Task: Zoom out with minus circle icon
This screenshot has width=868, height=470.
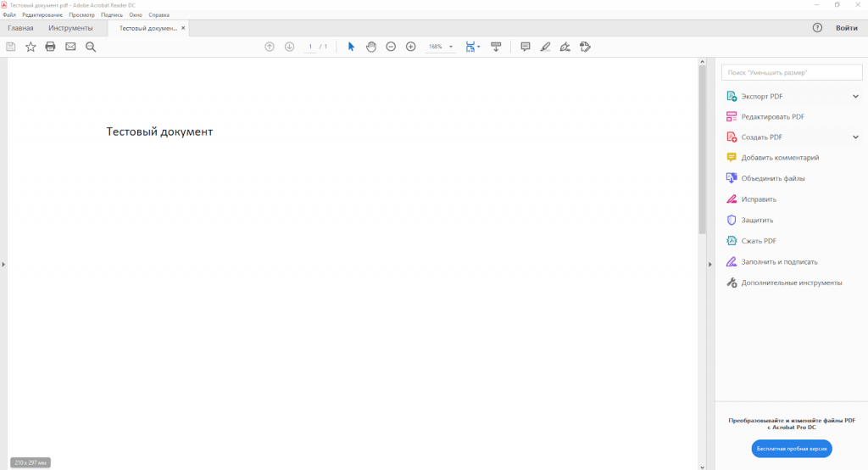Action: coord(391,47)
